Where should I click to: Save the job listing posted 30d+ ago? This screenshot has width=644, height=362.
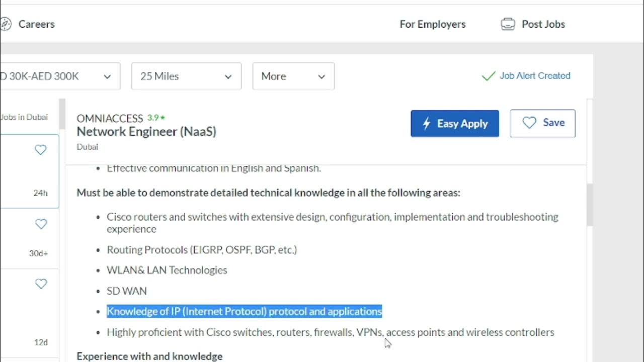[x=41, y=224]
